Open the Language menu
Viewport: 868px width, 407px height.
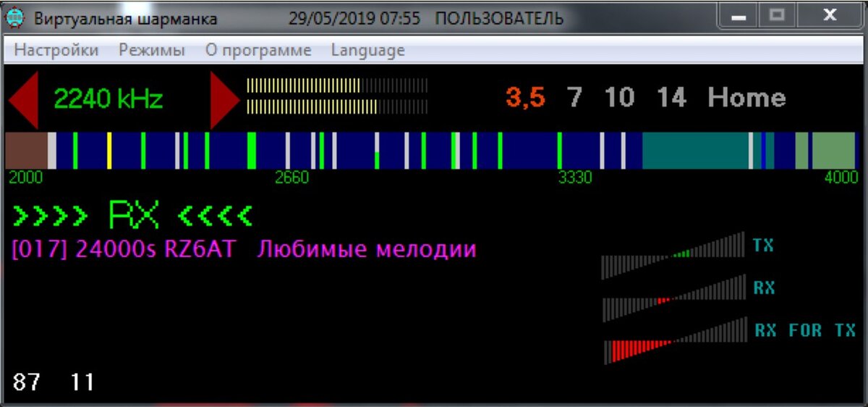(x=368, y=51)
